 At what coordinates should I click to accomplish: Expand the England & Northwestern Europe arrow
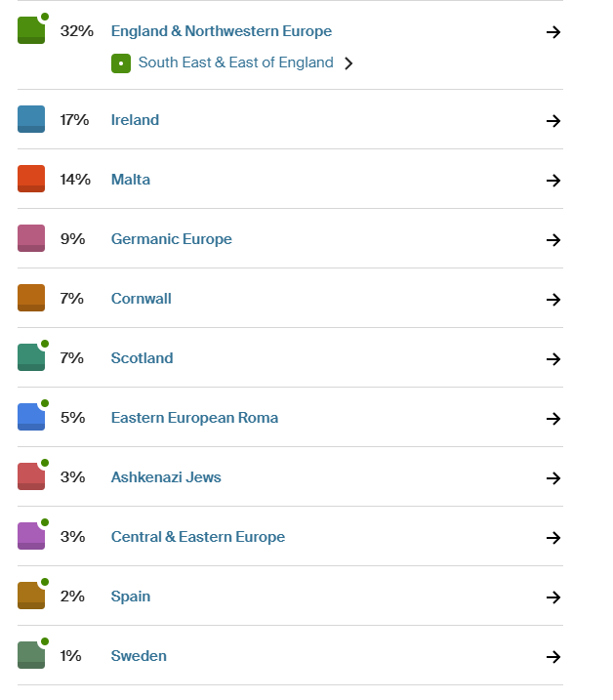coord(553,31)
